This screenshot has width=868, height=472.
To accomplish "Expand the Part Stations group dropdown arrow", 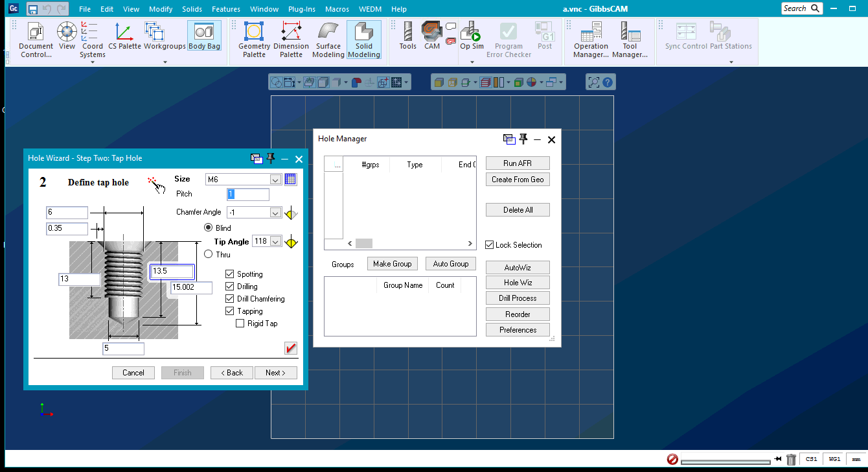I will coord(731,62).
